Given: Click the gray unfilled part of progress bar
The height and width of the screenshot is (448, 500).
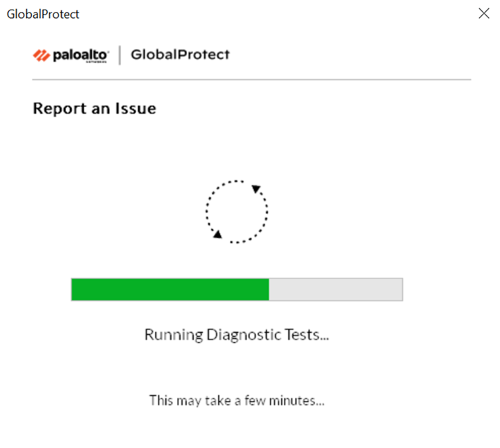Looking at the screenshot, I should [x=335, y=290].
